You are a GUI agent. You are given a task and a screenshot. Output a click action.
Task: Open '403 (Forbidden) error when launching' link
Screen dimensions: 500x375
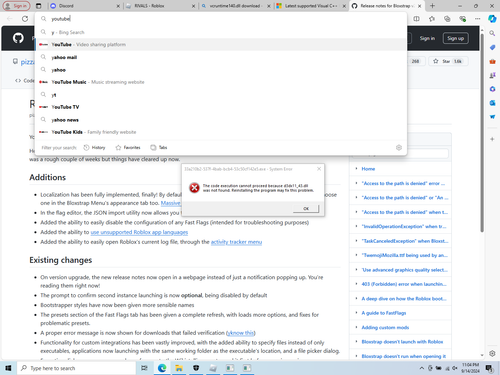404,284
